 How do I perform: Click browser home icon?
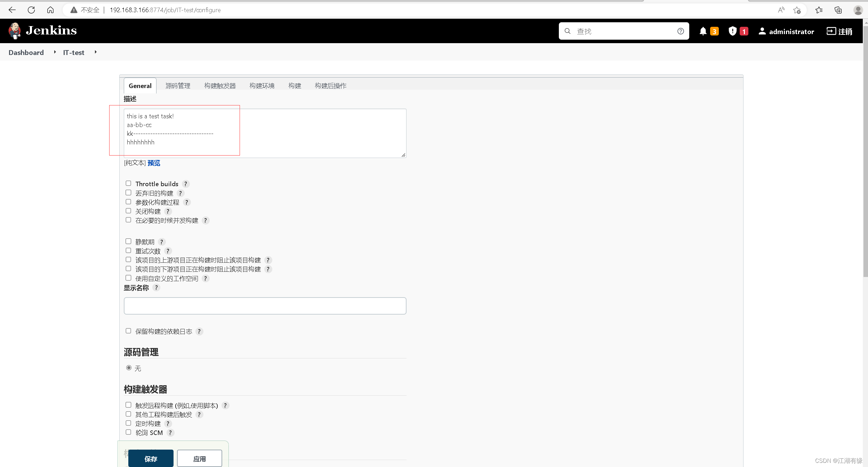50,10
